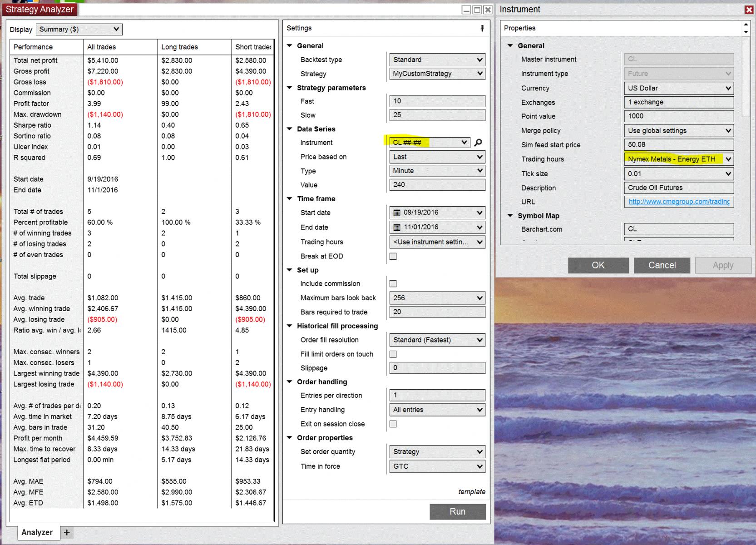The width and height of the screenshot is (756, 545).
Task: Add a new tab with plus icon
Action: (67, 532)
